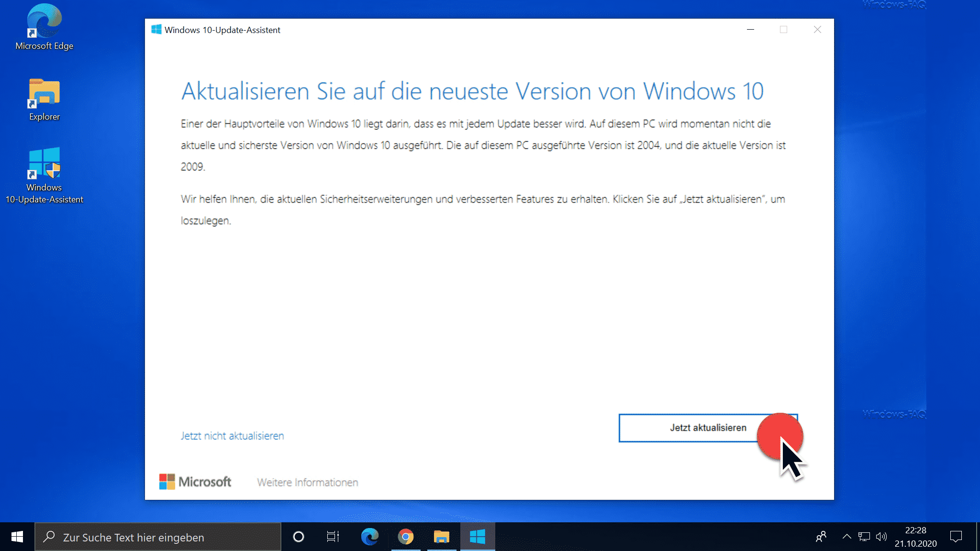This screenshot has height=551, width=980.
Task: Open Microsoft Edge desktop shortcut
Action: (44, 27)
